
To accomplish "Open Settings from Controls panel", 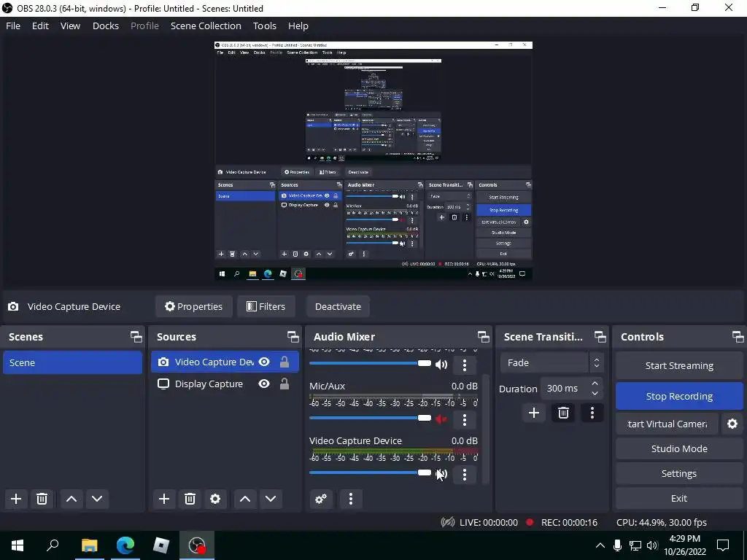I will (x=679, y=473).
